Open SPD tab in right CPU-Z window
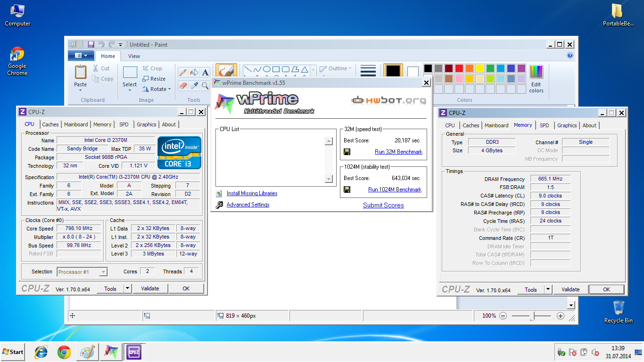 (545, 125)
